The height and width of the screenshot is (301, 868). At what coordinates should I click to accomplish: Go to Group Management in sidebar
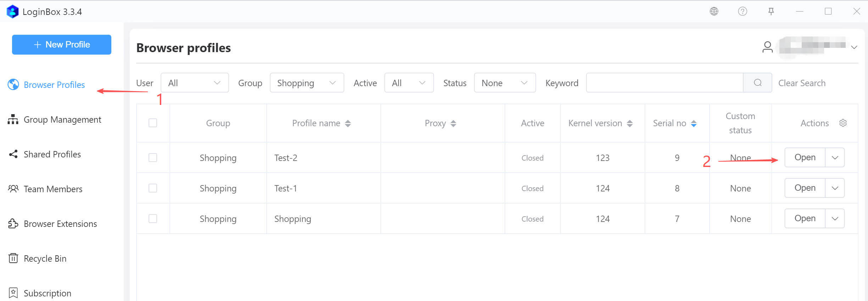[x=62, y=119]
